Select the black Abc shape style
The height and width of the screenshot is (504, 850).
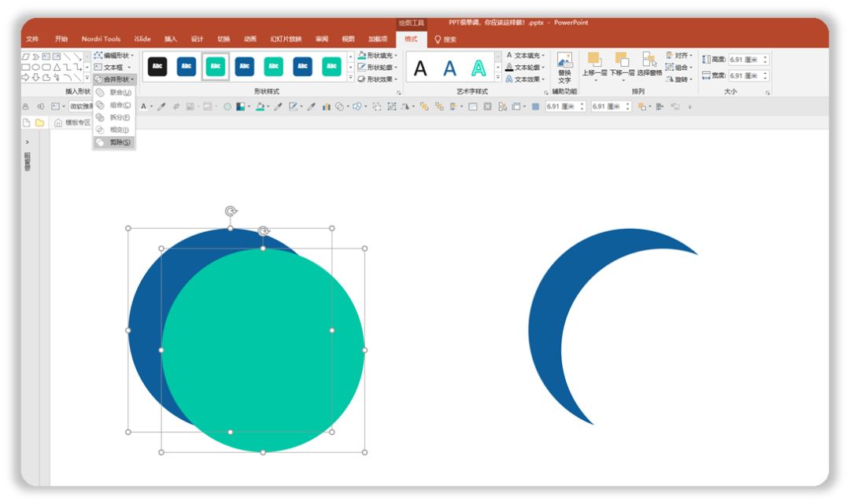coord(157,67)
